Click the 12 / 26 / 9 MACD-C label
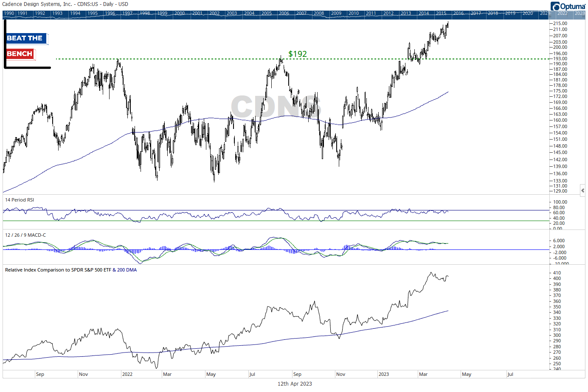Image resolution: width=588 pixels, height=392 pixels. click(25, 235)
